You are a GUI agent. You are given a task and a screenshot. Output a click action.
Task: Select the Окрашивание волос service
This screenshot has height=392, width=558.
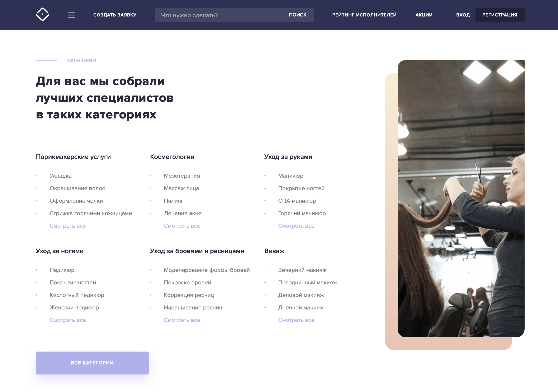(77, 188)
